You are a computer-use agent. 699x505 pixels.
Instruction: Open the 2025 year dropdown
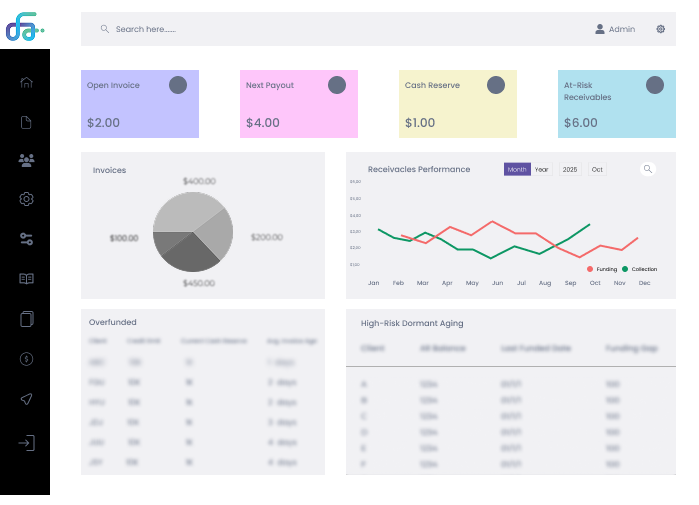pos(570,169)
